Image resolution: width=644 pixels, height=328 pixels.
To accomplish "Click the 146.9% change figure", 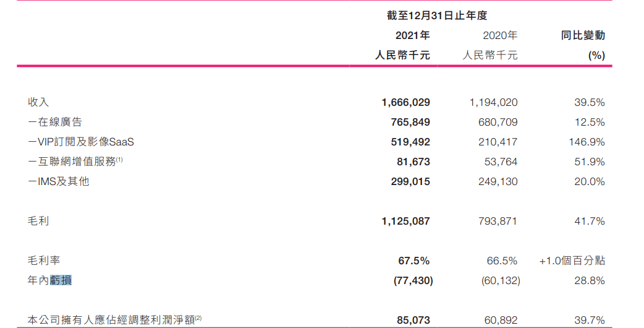I will point(587,142).
